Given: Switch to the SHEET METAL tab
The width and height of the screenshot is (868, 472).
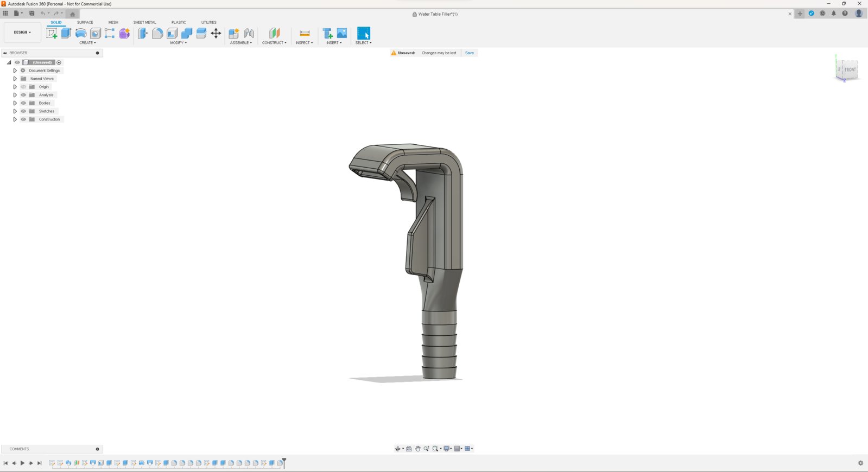Looking at the screenshot, I should [x=144, y=22].
